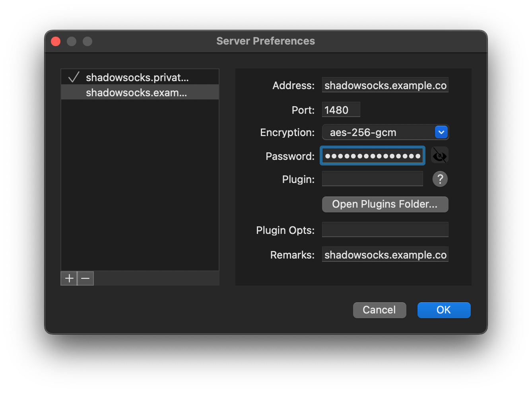Focus the Address text field
Image resolution: width=532 pixels, height=393 pixels.
385,85
